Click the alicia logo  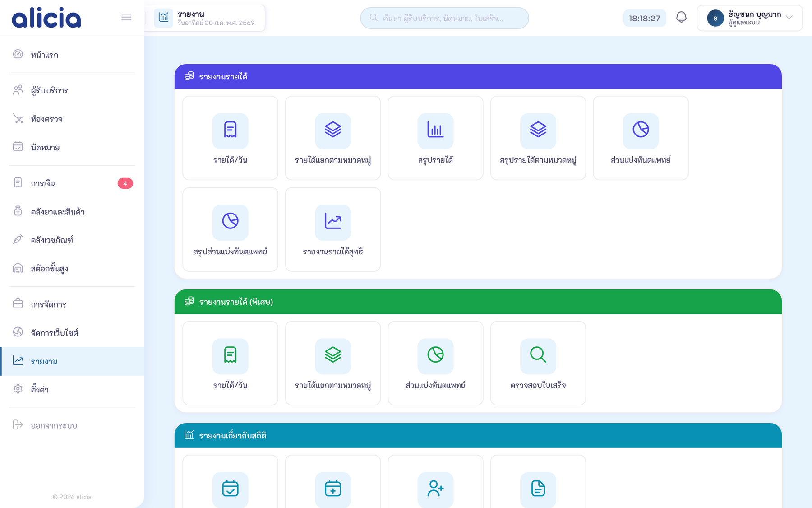[46, 18]
